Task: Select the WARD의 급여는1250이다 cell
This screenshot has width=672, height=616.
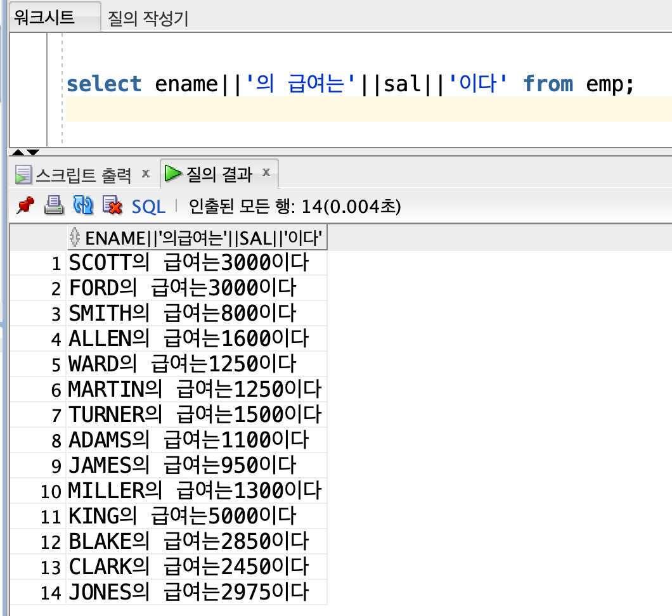Action: pyautogui.click(x=197, y=364)
